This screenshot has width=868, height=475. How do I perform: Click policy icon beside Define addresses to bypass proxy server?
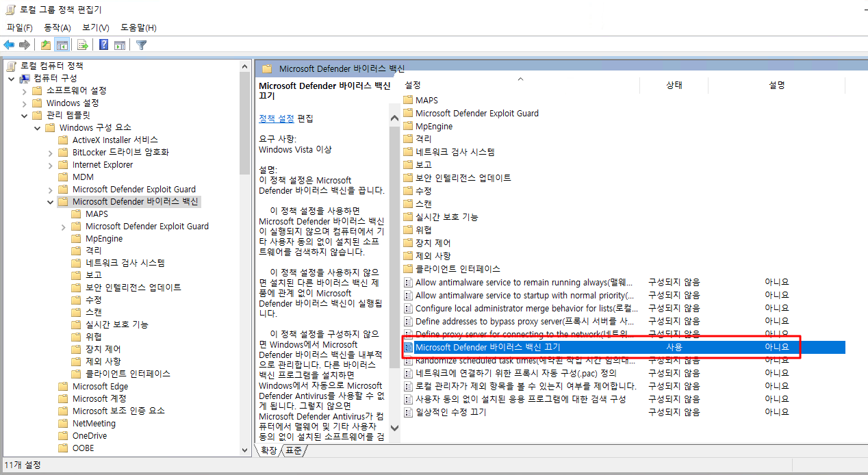[409, 321]
